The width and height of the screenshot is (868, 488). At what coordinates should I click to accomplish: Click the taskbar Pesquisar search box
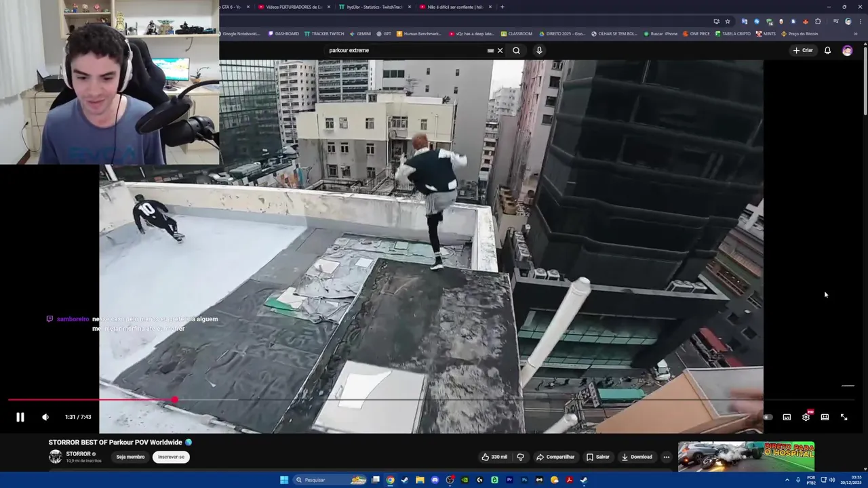330,480
